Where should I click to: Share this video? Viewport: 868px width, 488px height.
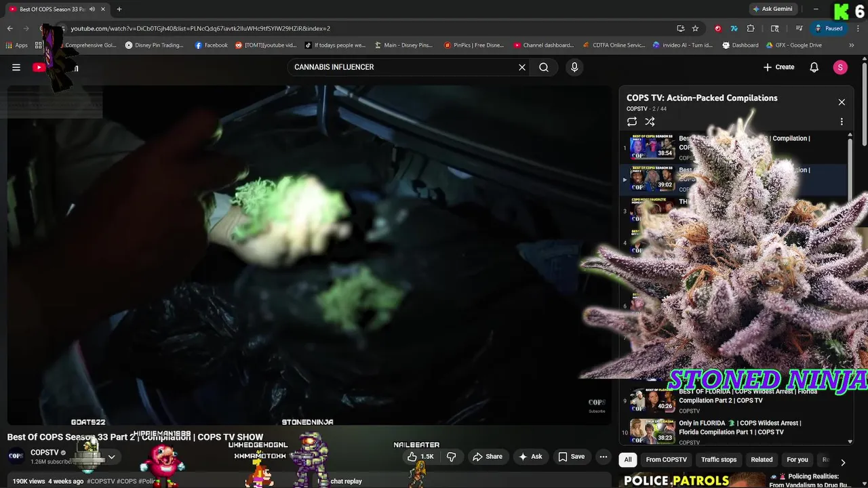click(x=488, y=457)
